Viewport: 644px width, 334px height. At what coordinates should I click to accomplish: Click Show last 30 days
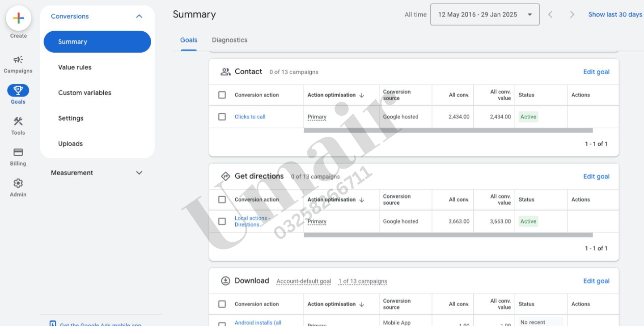click(x=615, y=15)
